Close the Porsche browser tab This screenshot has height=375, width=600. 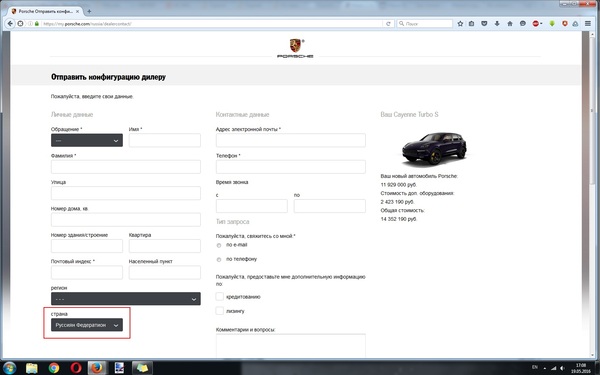pyautogui.click(x=77, y=11)
